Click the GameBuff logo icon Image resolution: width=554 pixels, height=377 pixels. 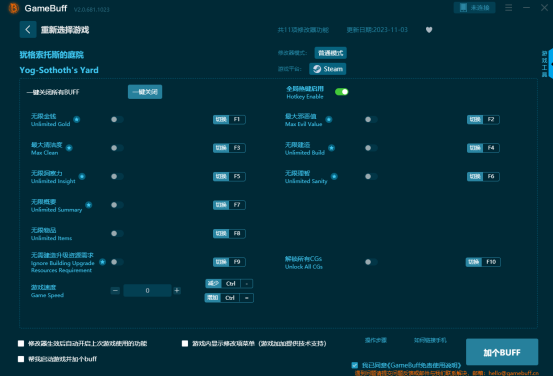13,8
